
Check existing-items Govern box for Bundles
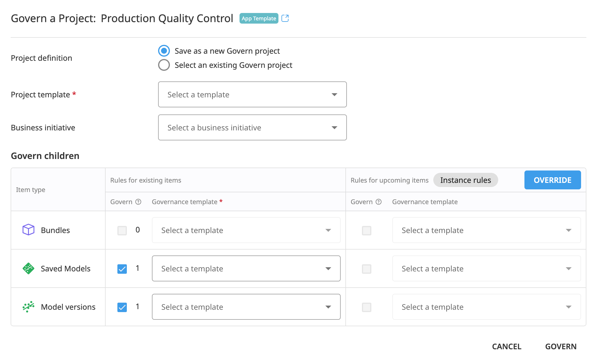(122, 230)
